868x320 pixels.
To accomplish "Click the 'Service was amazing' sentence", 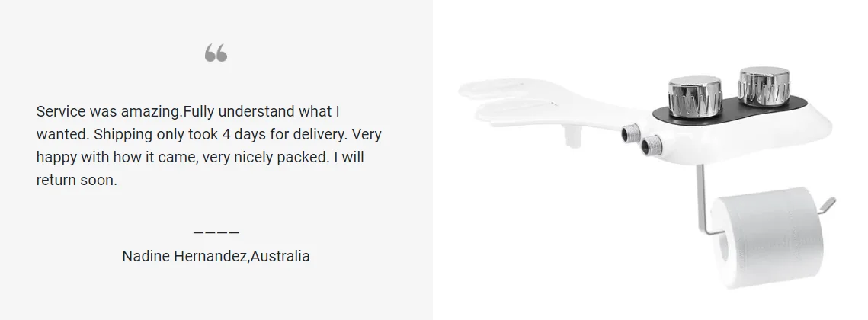I will (108, 111).
